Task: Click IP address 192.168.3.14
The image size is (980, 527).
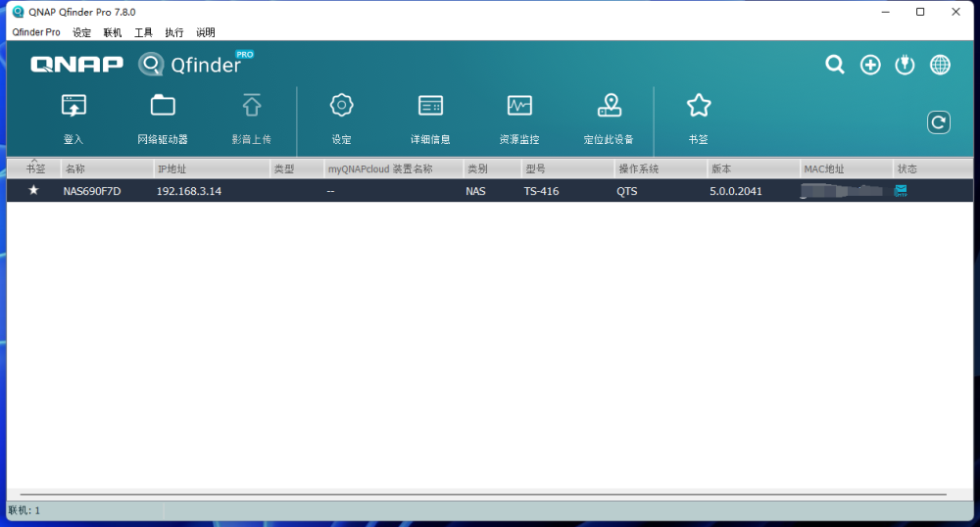Action: pos(189,191)
